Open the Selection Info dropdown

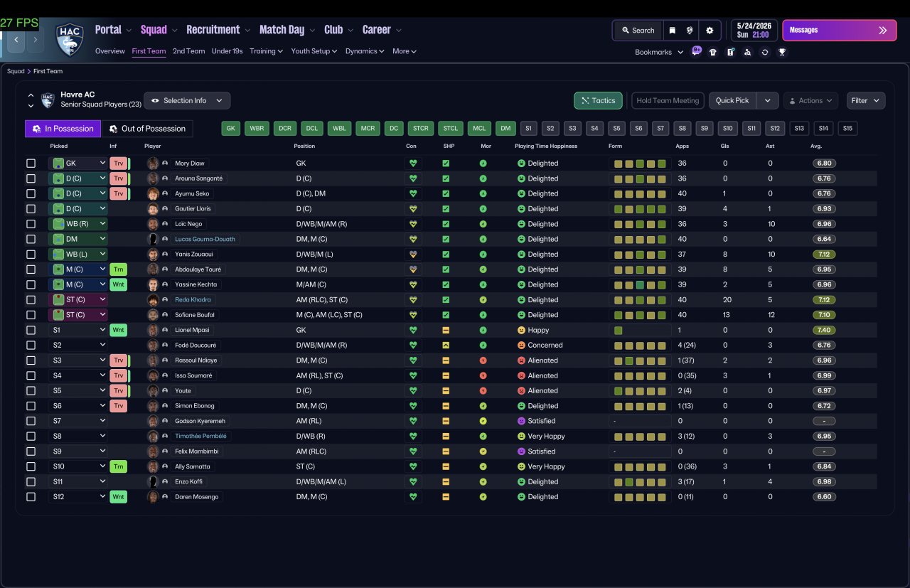[187, 100]
